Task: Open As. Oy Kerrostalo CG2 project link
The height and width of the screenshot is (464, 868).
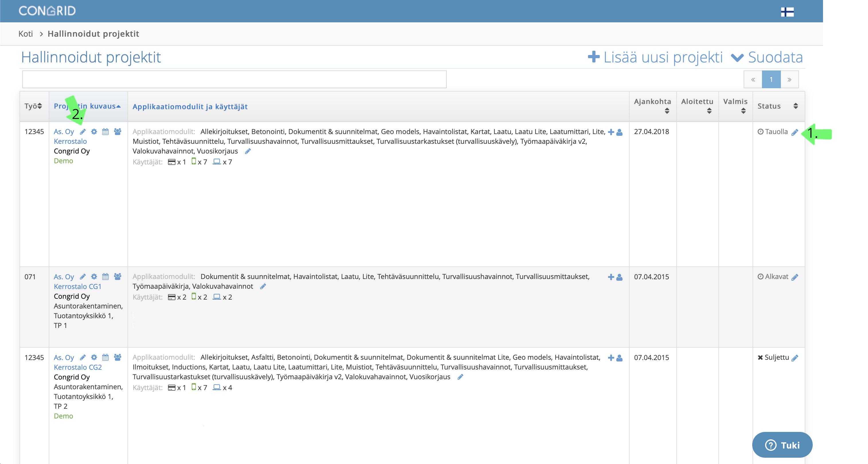Action: (x=77, y=362)
